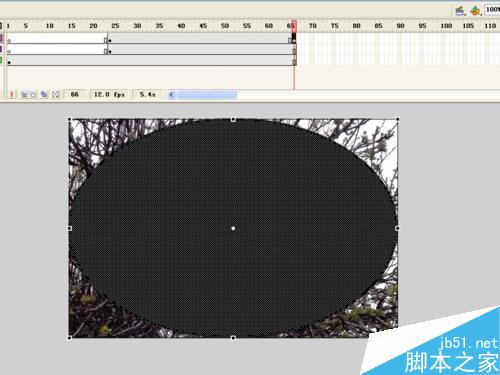Viewport: 500px width, 375px height.
Task: Select frame 45 on the timeline ruler
Action: click(x=203, y=26)
